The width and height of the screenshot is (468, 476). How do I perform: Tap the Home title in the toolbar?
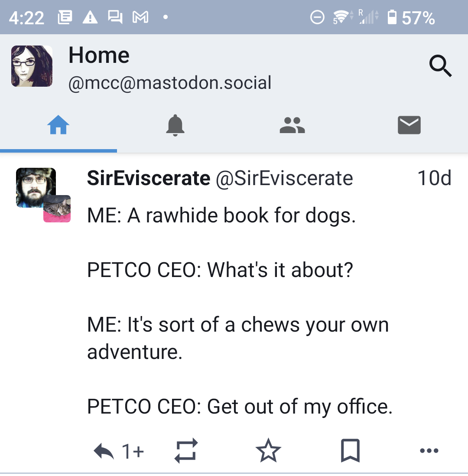[99, 55]
